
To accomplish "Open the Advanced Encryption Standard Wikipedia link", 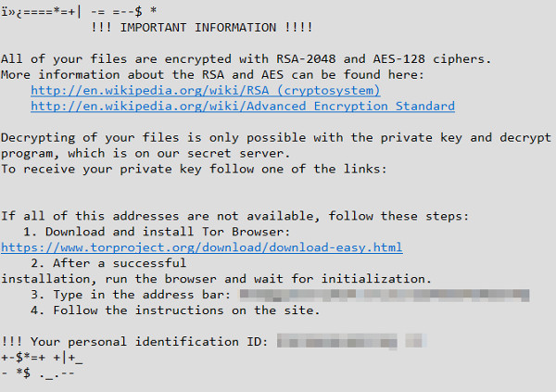I will [x=242, y=106].
